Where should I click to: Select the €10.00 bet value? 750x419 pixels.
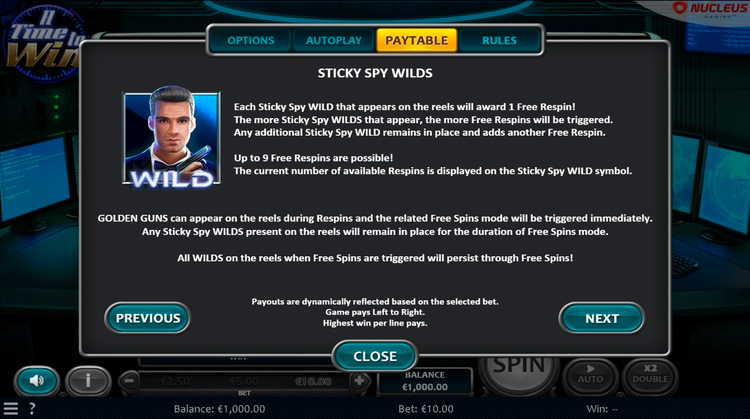pyautogui.click(x=313, y=381)
